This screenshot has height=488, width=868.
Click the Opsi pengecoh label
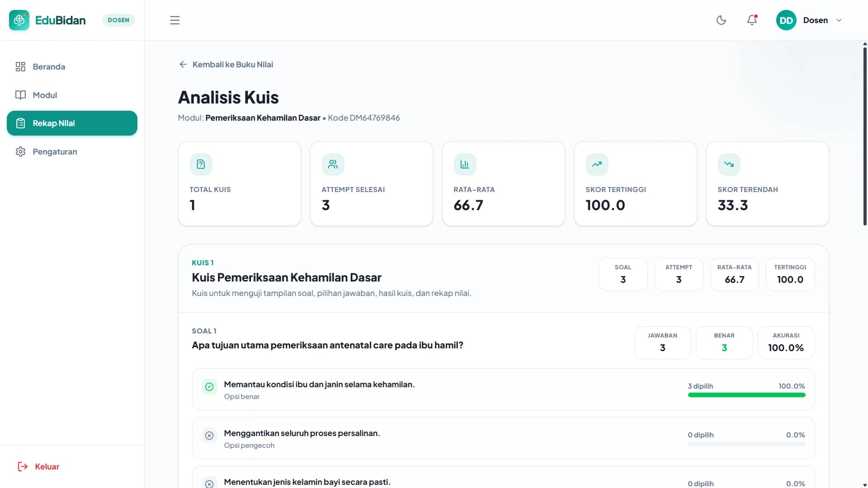pyautogui.click(x=249, y=446)
